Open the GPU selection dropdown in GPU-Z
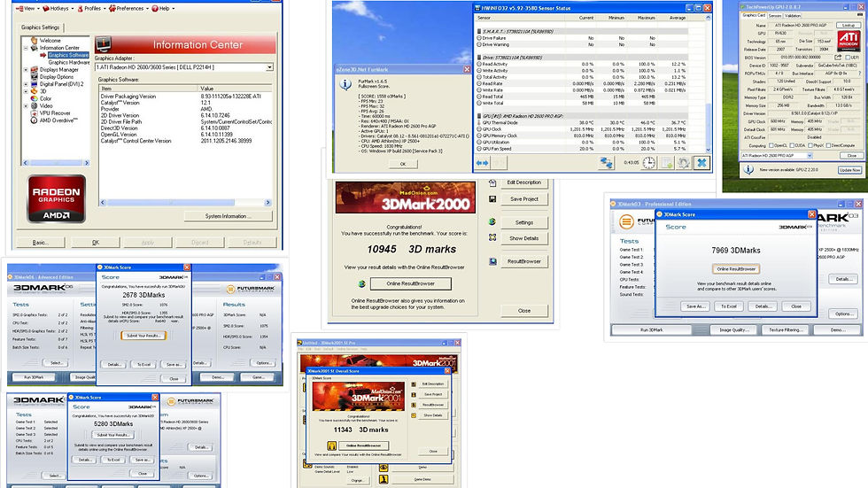Viewport: 868px width, 488px height. 810,156
